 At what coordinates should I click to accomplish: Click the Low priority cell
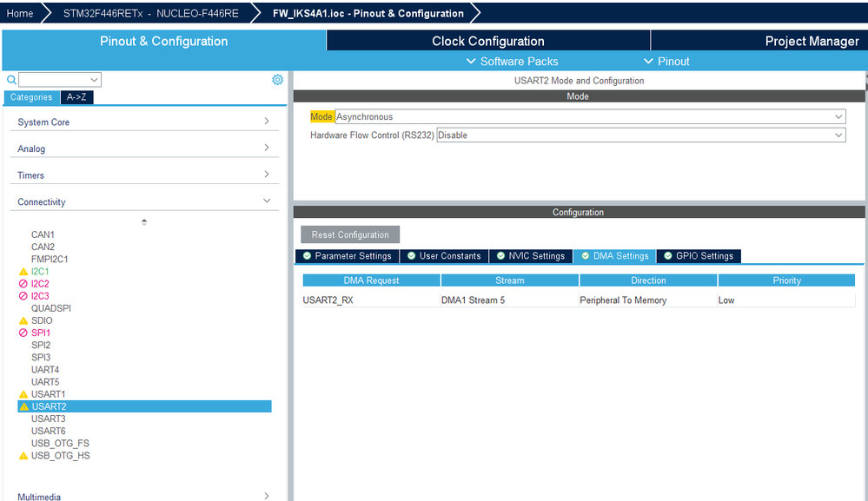[x=786, y=300]
